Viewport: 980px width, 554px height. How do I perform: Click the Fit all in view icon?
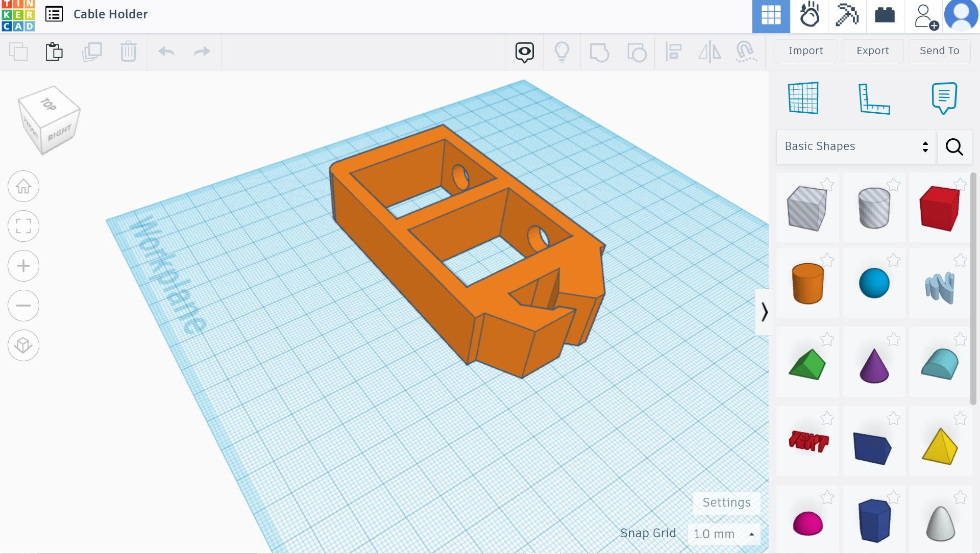(23, 226)
